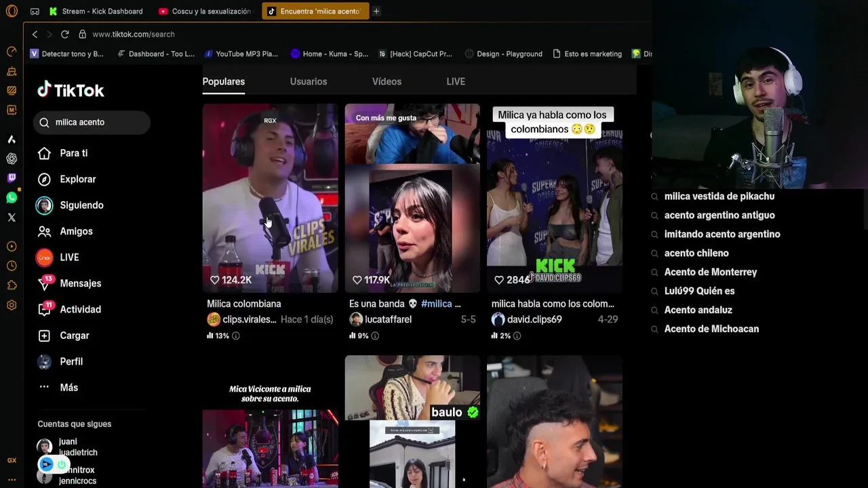Click the heart on the 117.9K video

357,280
